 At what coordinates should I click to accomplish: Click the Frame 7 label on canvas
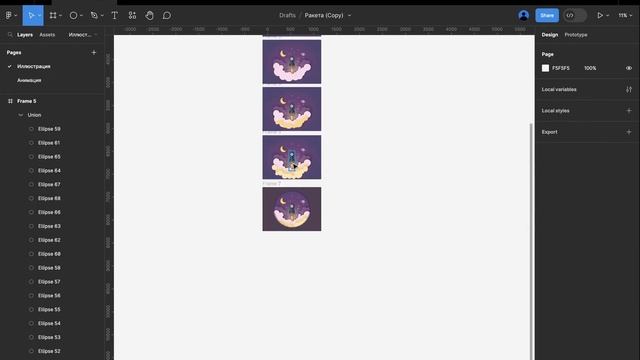(272, 184)
